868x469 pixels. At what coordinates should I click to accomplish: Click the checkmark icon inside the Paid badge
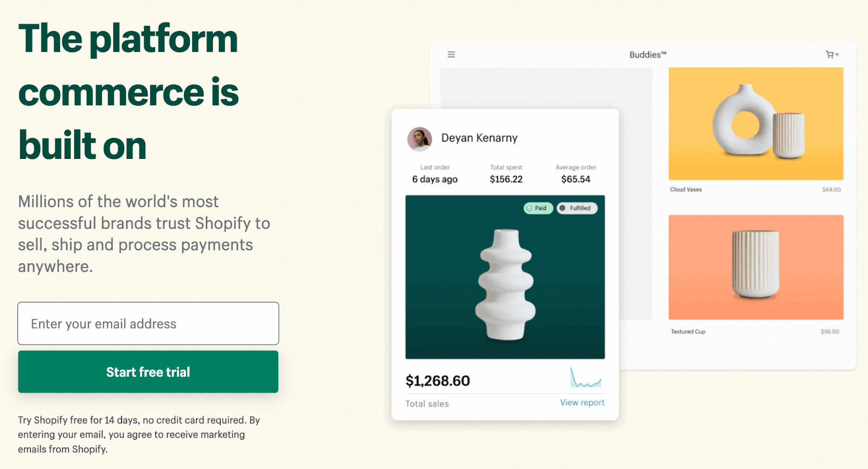tap(528, 208)
